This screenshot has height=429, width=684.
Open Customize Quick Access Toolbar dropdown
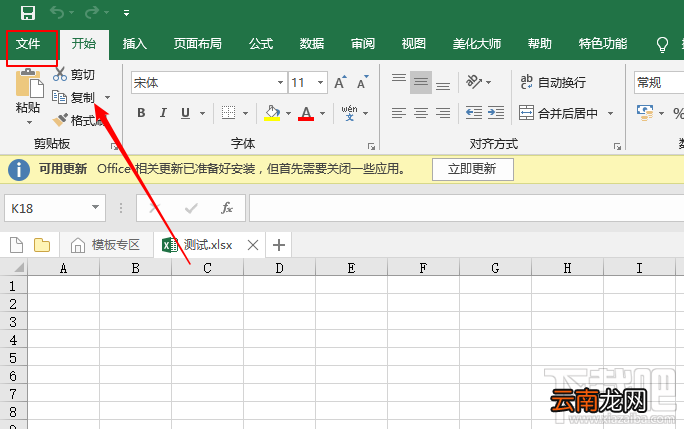(x=127, y=13)
